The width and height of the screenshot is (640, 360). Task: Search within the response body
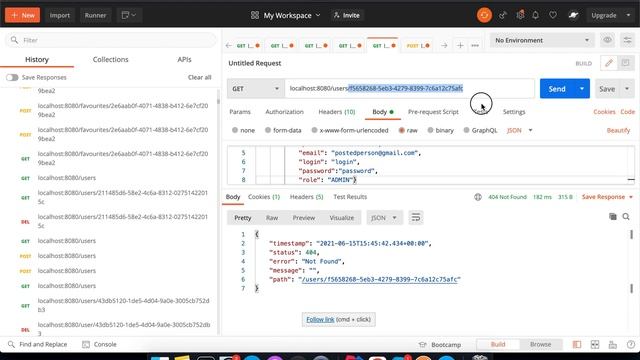pos(626,217)
